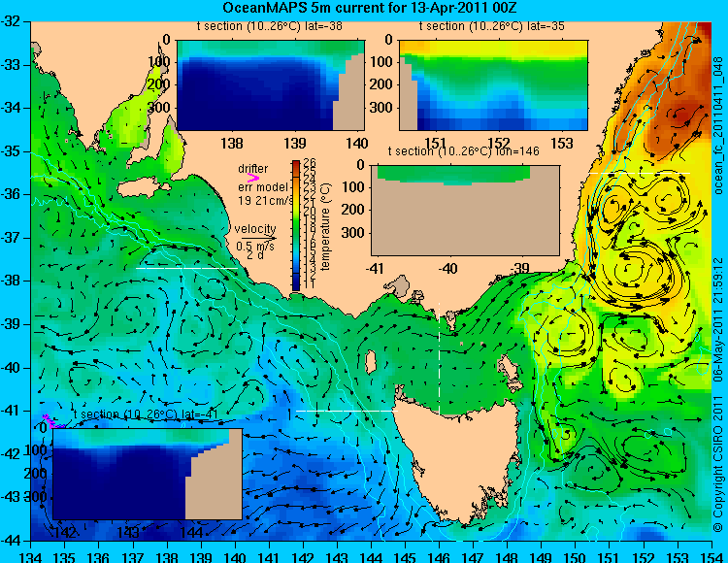
Task: Click the magenta drifter arrow in legend
Action: (x=253, y=178)
